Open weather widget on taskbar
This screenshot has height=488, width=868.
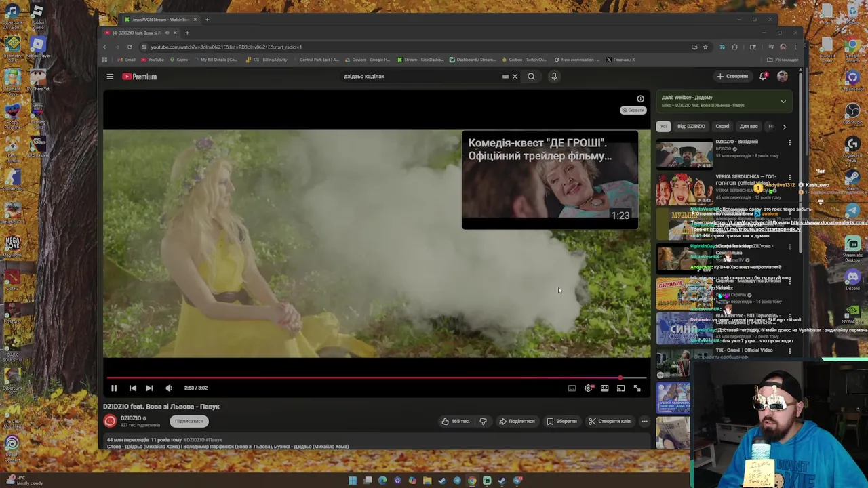point(26,480)
